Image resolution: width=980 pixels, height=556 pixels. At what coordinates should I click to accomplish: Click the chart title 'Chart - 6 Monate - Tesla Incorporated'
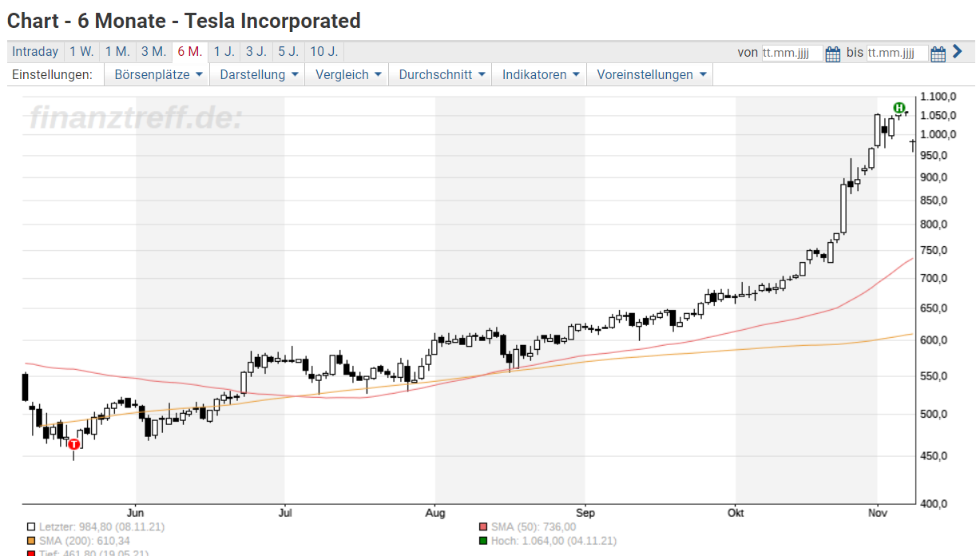click(x=184, y=21)
